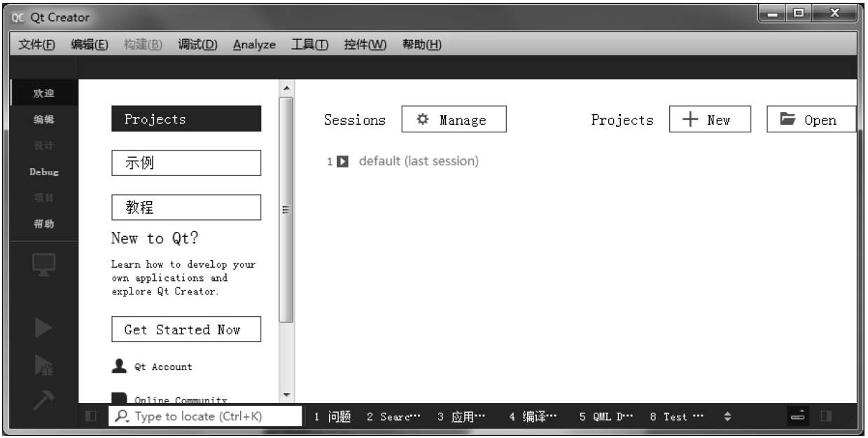Image resolution: width=868 pixels, height=438 pixels.
Task: Open the default (last session) entry
Action: tap(419, 161)
